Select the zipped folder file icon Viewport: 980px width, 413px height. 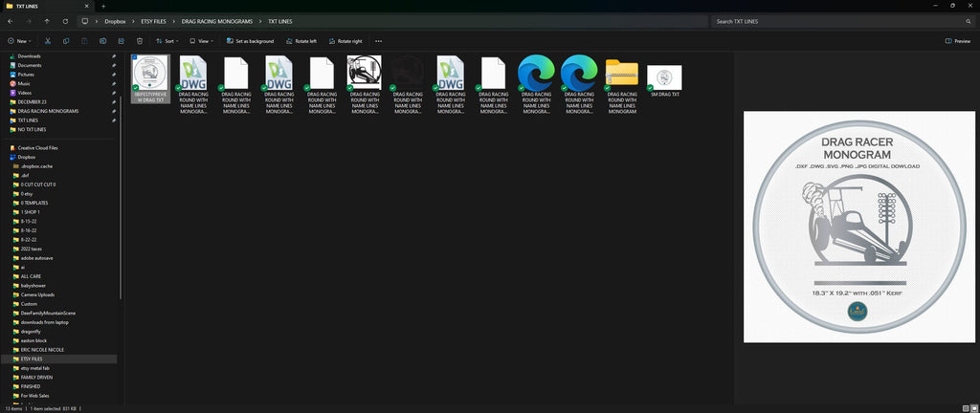[622, 74]
